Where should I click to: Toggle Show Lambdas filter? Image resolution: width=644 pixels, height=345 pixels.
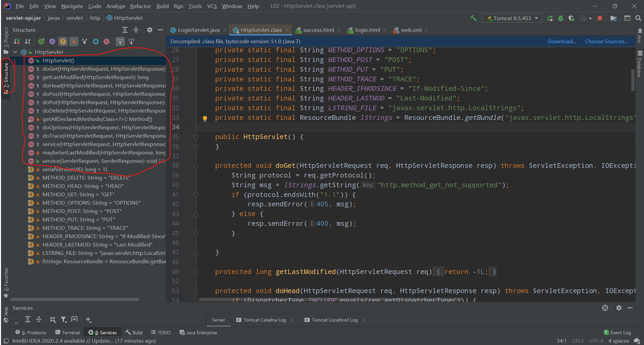pyautogui.click(x=106, y=42)
